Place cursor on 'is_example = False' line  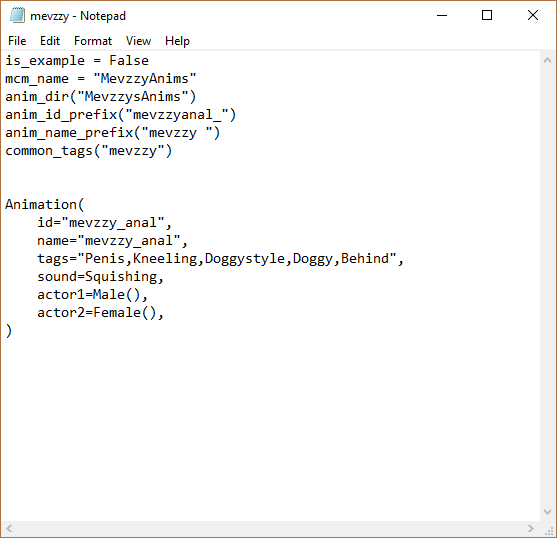click(x=77, y=61)
